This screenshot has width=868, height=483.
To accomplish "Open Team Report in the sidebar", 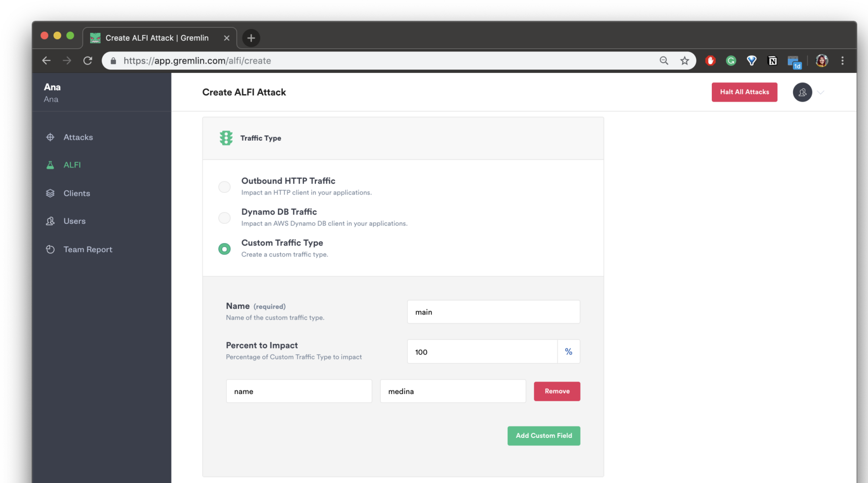I will (x=88, y=249).
